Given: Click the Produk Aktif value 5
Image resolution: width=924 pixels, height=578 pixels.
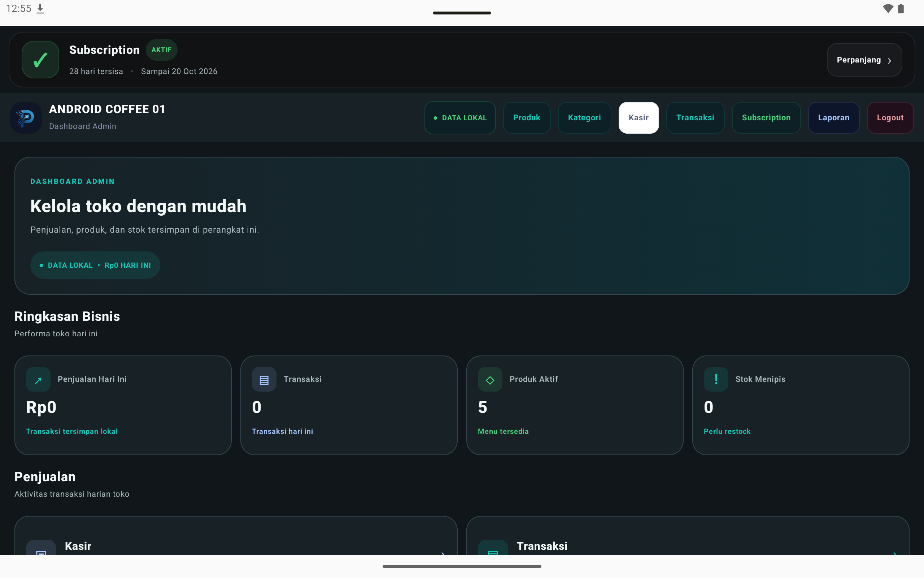Looking at the screenshot, I should (x=482, y=407).
